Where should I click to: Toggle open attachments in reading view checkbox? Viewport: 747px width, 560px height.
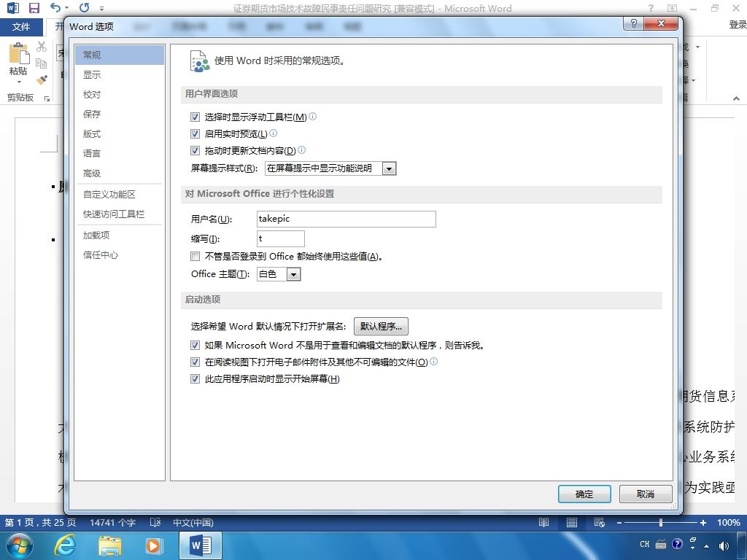point(195,362)
